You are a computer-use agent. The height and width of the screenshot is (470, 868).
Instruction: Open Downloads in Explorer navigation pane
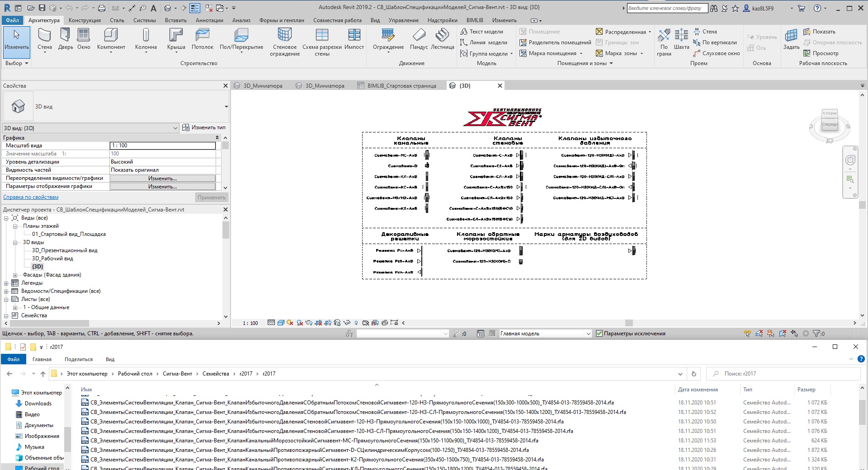[38, 404]
